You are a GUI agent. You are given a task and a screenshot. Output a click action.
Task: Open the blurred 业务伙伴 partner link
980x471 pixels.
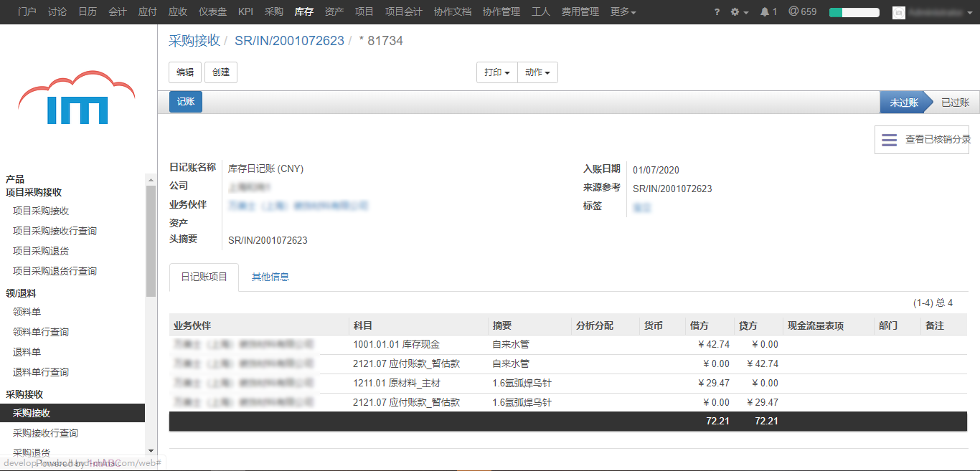[298, 206]
